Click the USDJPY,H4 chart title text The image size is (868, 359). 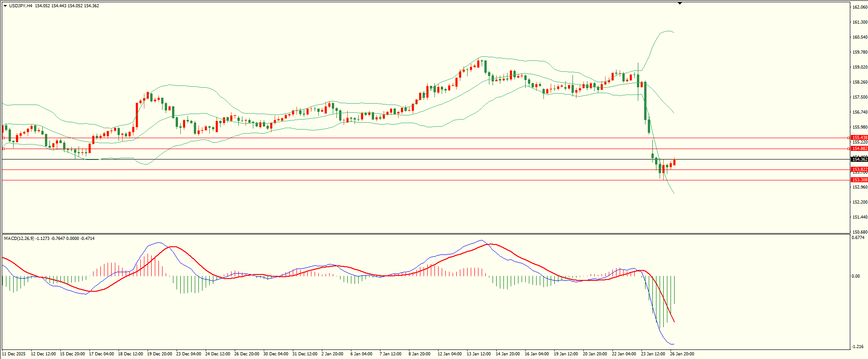[x=20, y=6]
